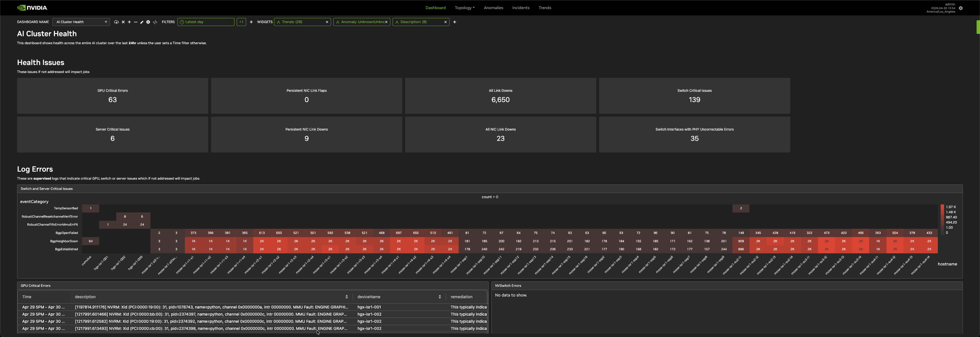Click the pencil edit dashboard icon
Viewport: 980px width, 337px height.
pos(142,22)
